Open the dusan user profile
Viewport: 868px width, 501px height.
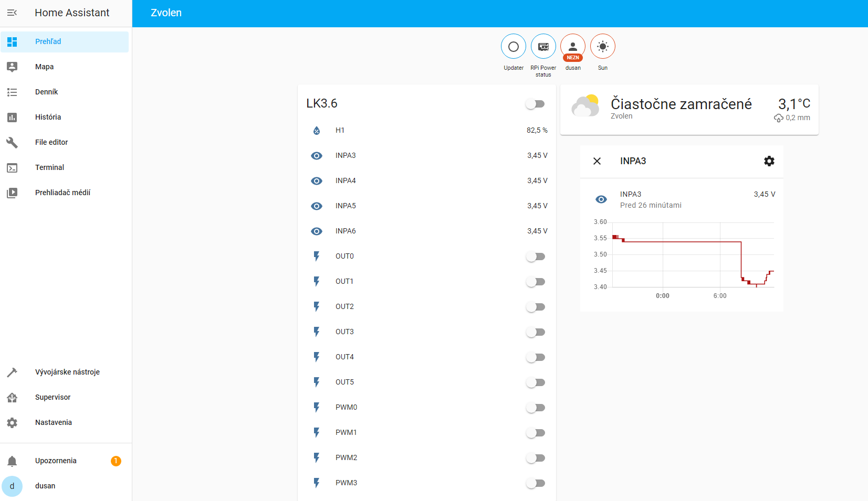tap(45, 486)
